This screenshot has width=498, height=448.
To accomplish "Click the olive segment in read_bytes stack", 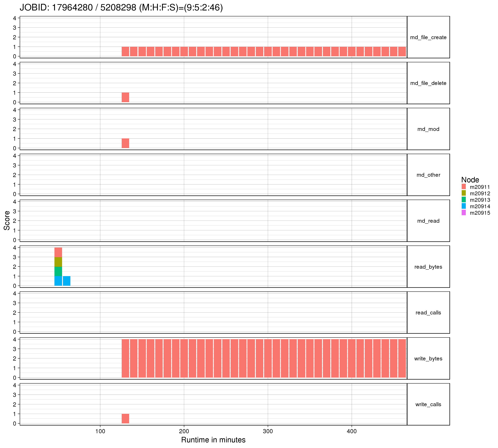I will click(58, 262).
